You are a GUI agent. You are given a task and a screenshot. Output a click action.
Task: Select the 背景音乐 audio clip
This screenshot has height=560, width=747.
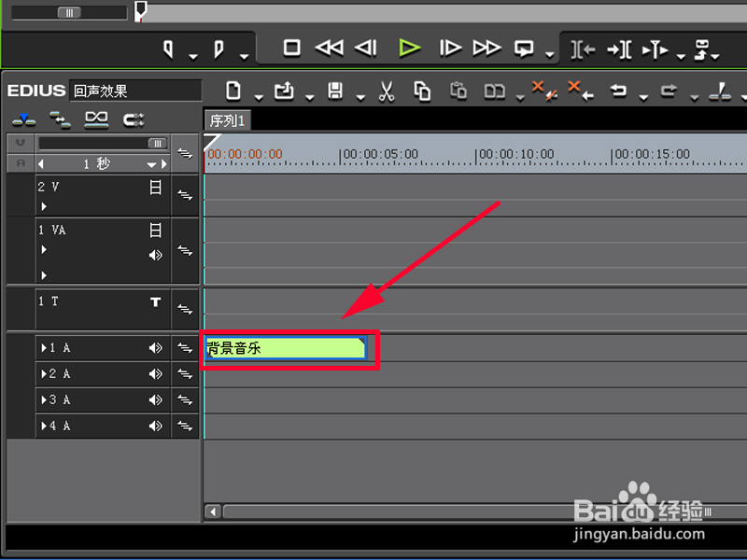tap(286, 348)
